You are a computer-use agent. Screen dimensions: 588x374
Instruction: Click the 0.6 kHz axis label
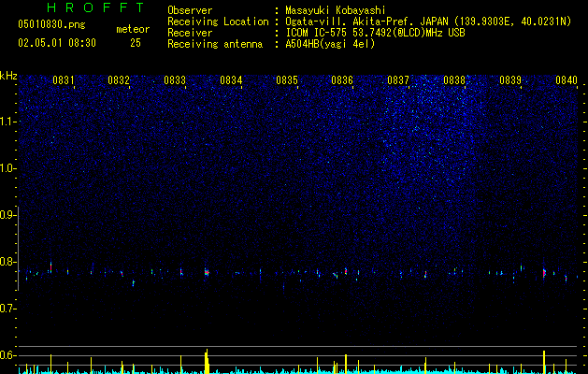(8, 355)
